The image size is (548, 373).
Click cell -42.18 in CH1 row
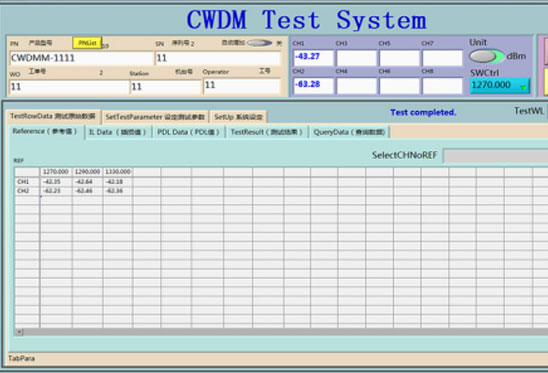[118, 181]
